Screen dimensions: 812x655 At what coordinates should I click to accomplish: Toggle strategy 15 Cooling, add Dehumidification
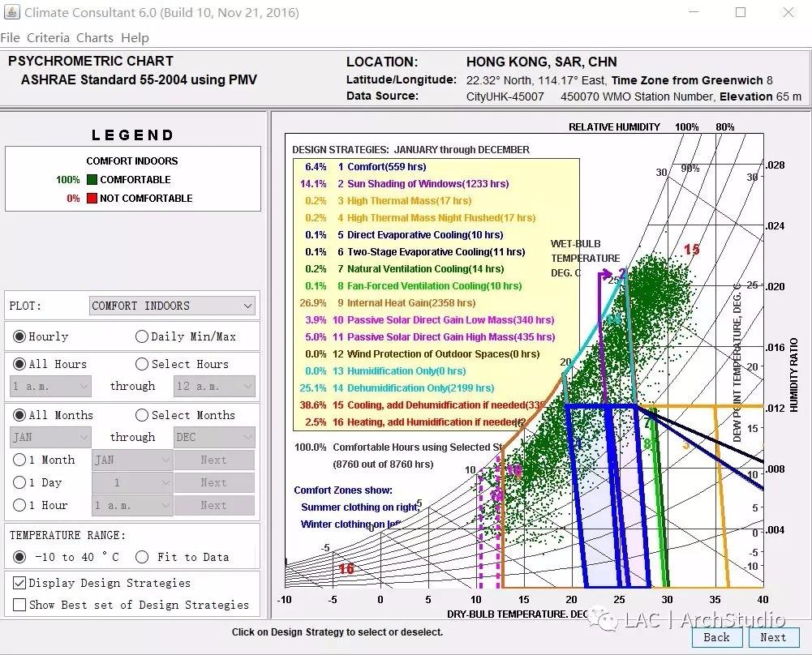tap(422, 405)
